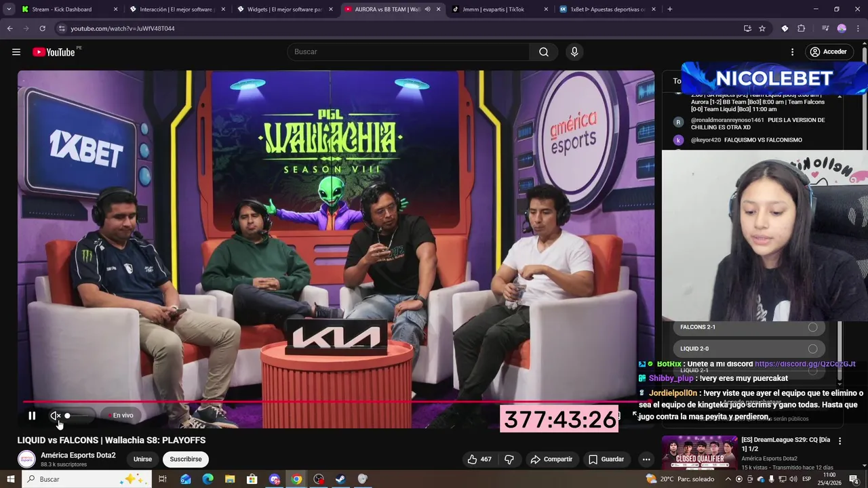The image size is (868, 488).
Task: Click 'Suscribirse' to subscribe
Action: coord(186,459)
